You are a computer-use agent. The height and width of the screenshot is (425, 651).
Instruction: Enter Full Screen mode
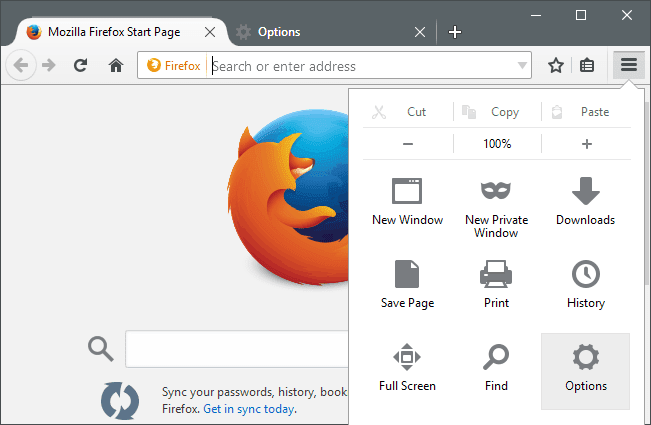[x=407, y=368]
